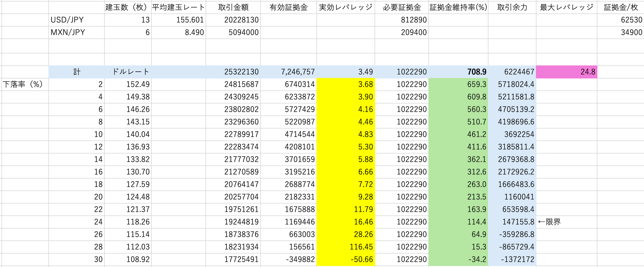Select drop rate 12 cell
644x267 pixels.
(x=77, y=147)
